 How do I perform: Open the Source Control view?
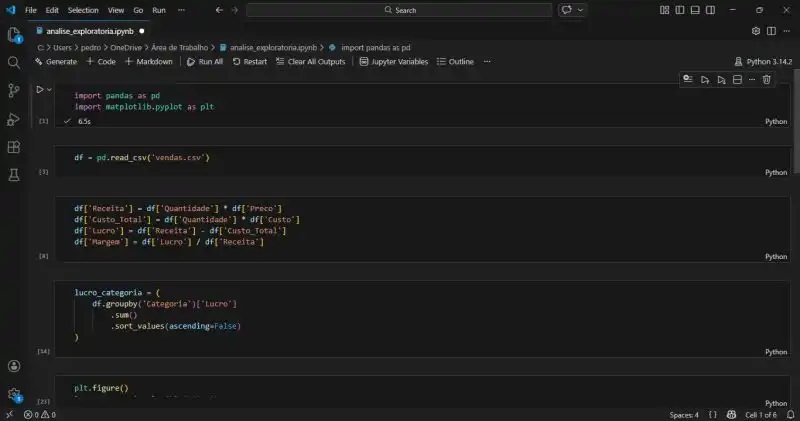(x=14, y=90)
